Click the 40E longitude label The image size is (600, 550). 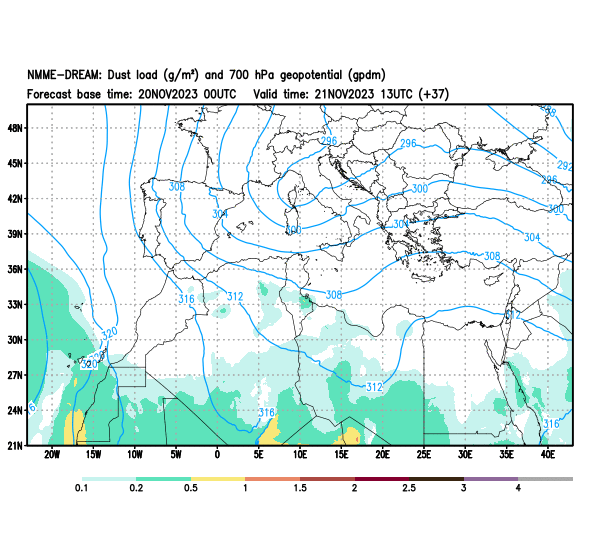[x=548, y=455]
